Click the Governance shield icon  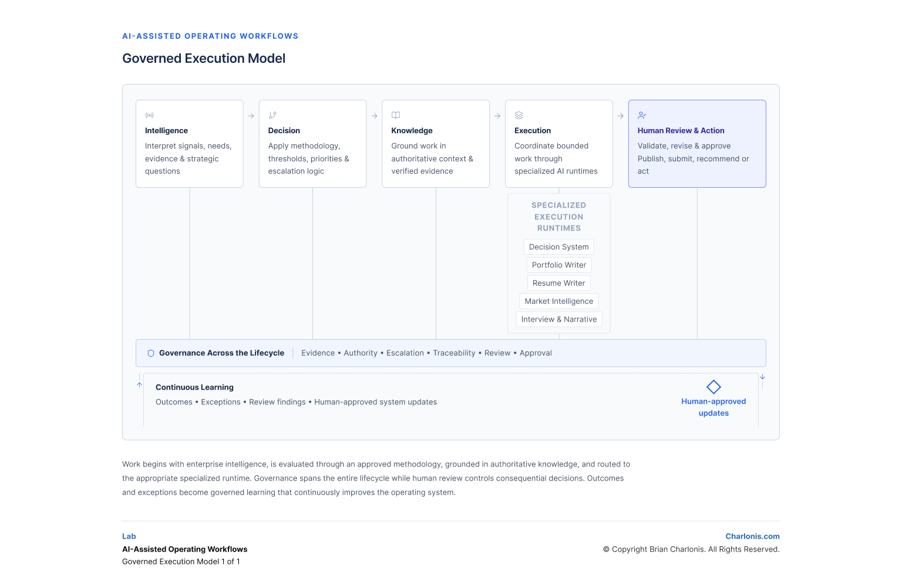coord(151,353)
